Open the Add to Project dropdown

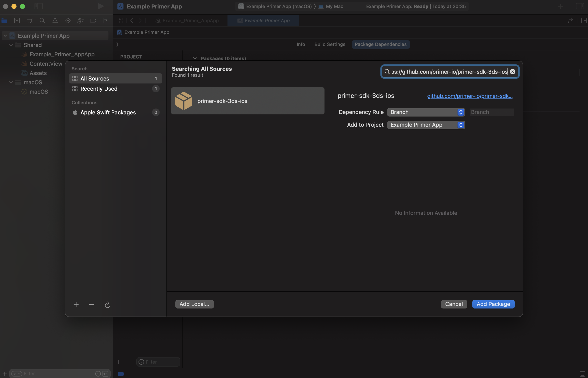(x=426, y=125)
